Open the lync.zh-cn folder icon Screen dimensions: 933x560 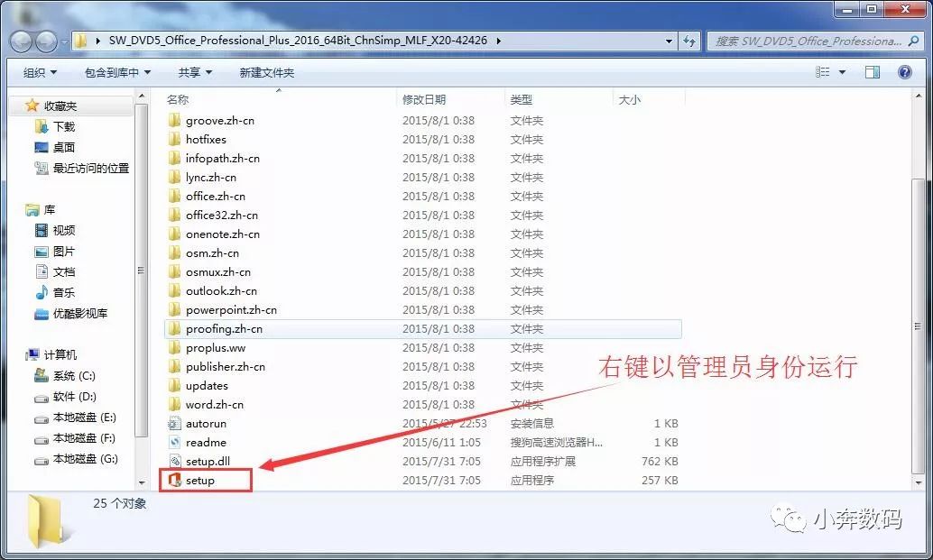click(174, 177)
